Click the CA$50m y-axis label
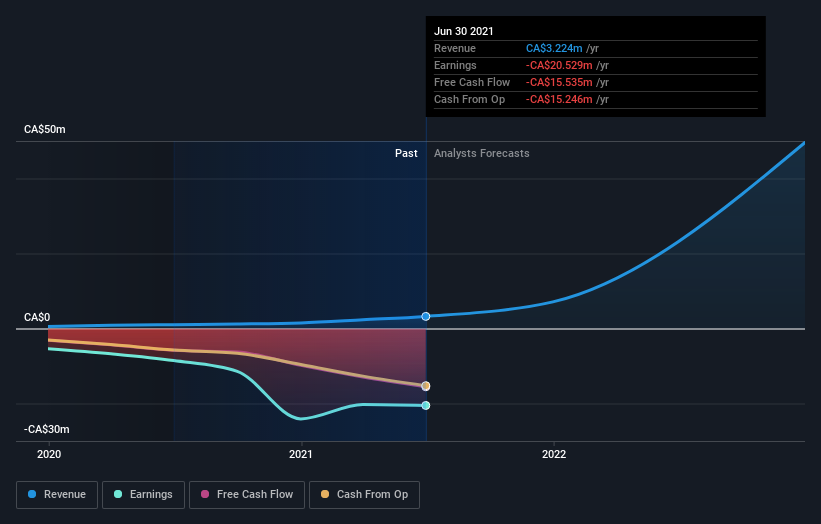 (x=45, y=130)
